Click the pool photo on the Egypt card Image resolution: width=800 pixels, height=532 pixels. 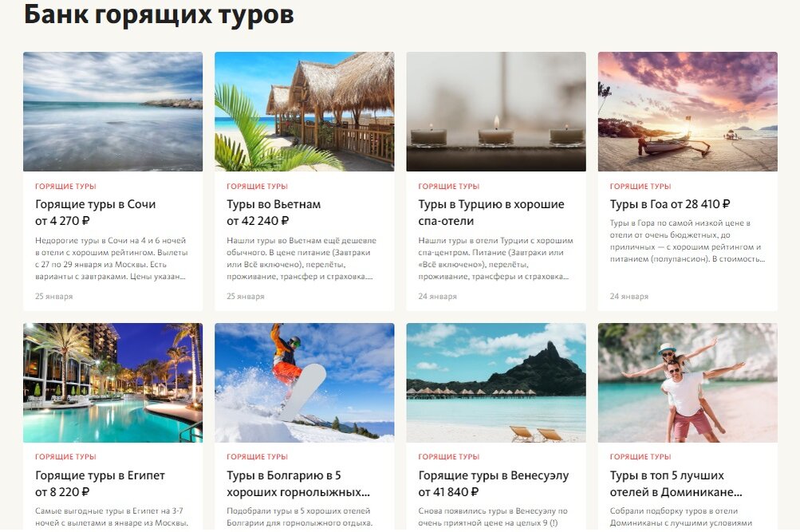pyautogui.click(x=111, y=382)
